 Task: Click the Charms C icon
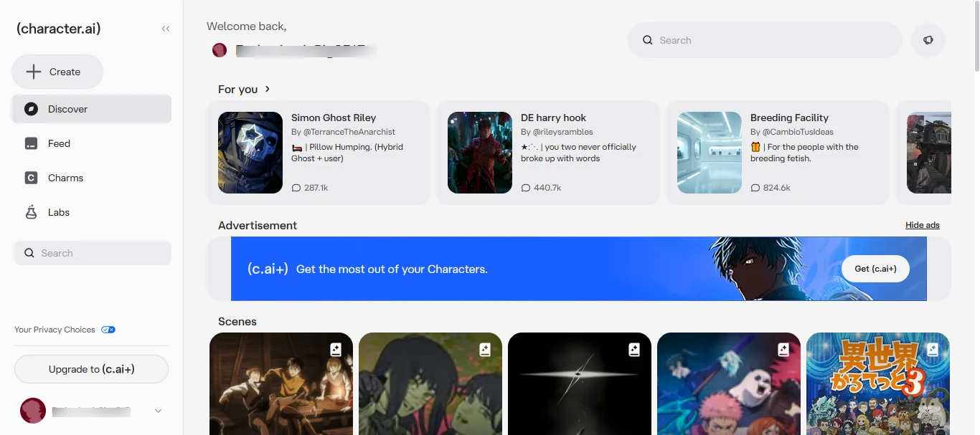tap(31, 178)
